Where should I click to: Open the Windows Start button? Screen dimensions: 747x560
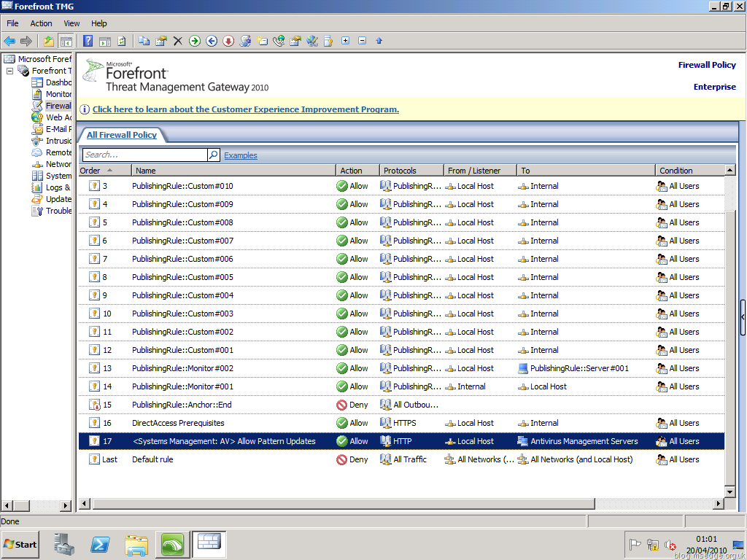pos(20,544)
